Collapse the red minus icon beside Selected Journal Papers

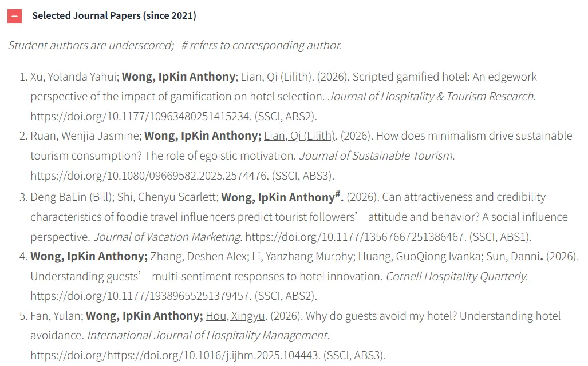[x=15, y=16]
